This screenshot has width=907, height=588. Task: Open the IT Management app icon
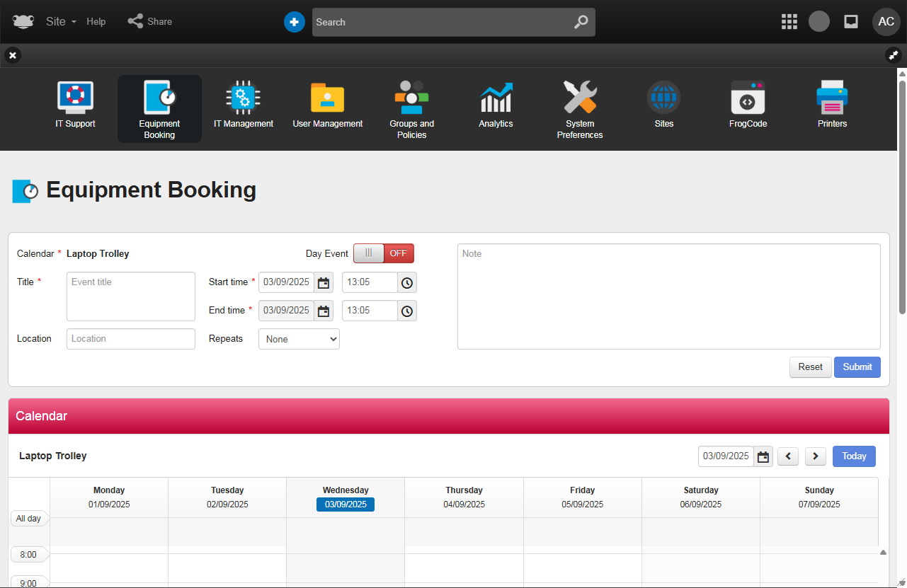[243, 98]
